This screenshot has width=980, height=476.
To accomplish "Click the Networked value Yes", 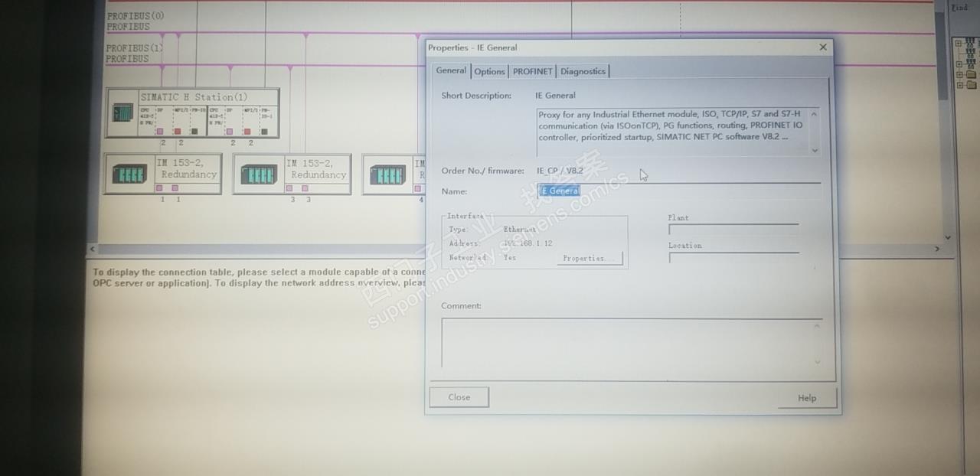I will tap(510, 258).
